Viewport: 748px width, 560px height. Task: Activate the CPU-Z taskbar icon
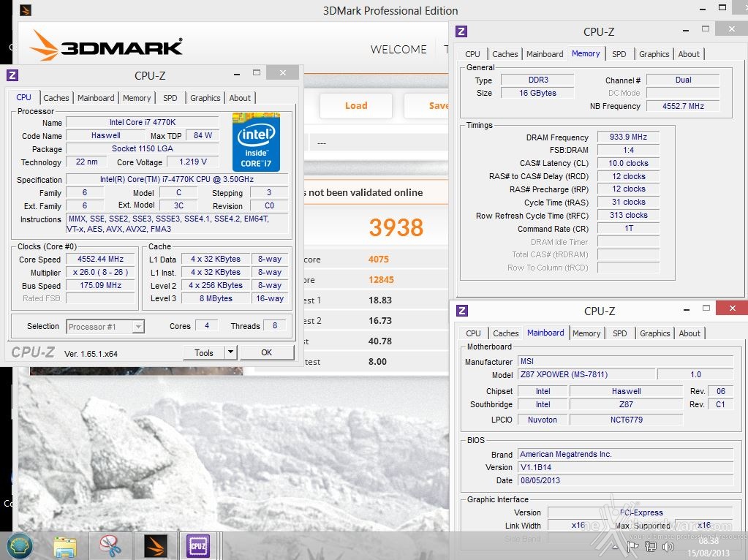[x=198, y=546]
